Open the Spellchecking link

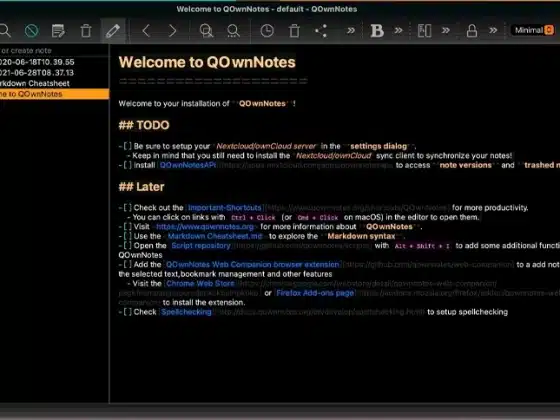(x=186, y=312)
